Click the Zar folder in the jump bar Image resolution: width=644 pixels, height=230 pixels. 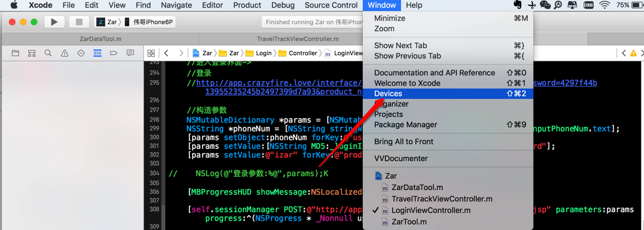229,53
